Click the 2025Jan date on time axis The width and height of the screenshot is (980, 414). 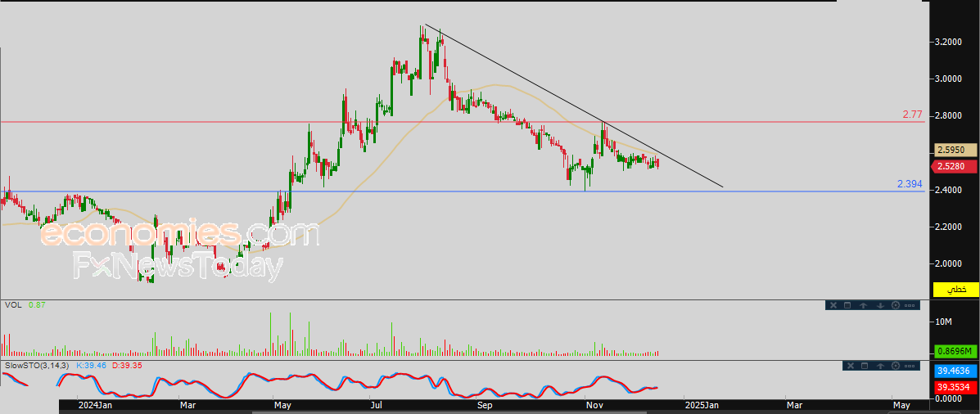[x=701, y=405]
